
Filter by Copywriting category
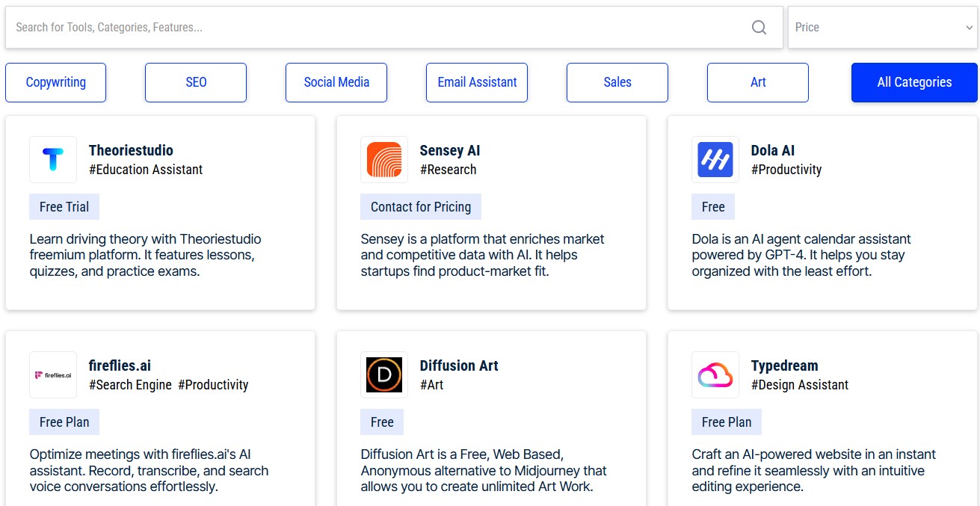click(56, 82)
